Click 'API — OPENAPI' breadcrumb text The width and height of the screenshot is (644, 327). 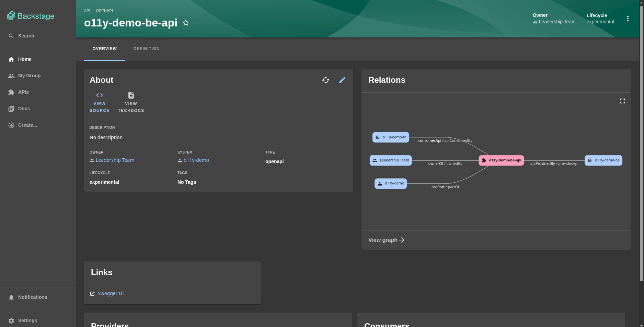(99, 11)
